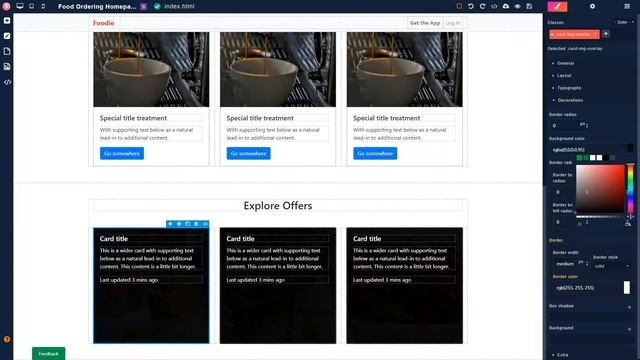Click middle card's Go somewhere button
This screenshot has width=640, height=360.
tap(249, 153)
